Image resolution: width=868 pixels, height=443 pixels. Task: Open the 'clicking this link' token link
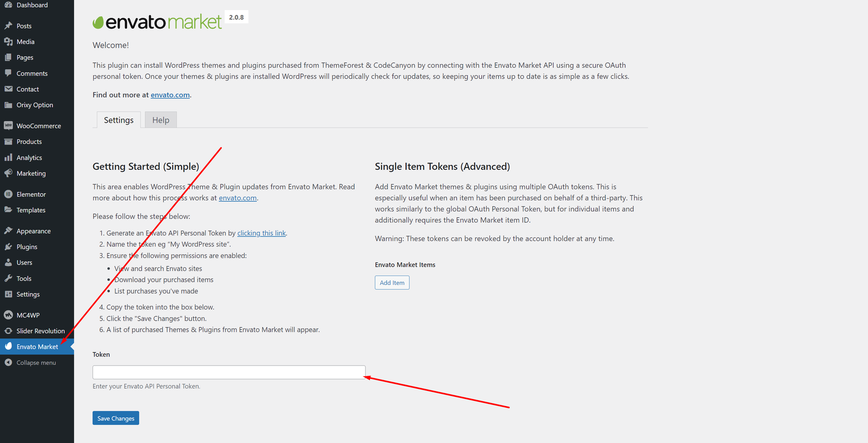tap(261, 233)
